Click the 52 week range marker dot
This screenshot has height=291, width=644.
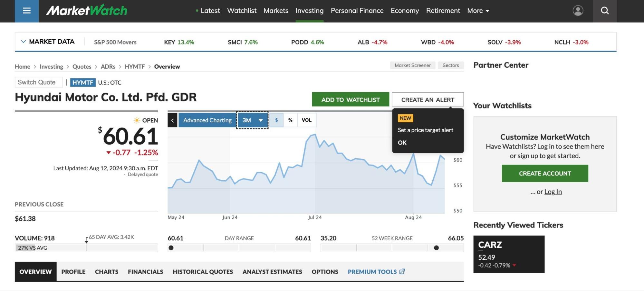pyautogui.click(x=436, y=248)
